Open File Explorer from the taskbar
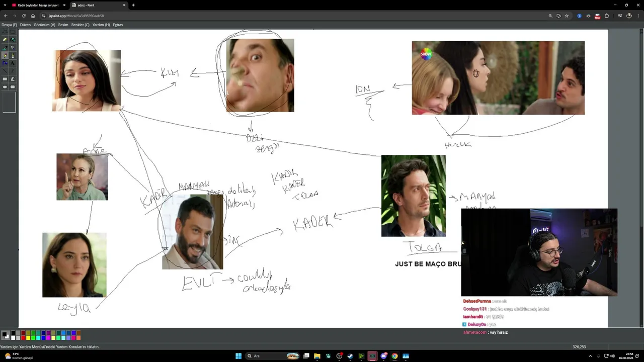644x362 pixels. [x=317, y=356]
